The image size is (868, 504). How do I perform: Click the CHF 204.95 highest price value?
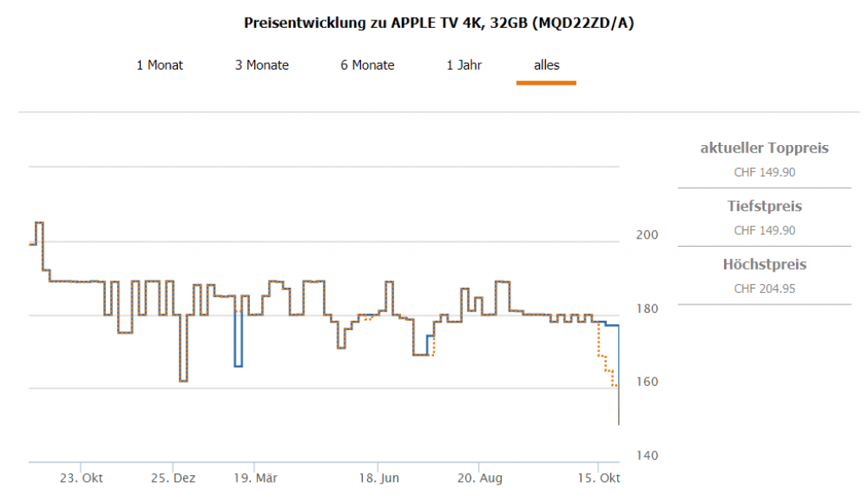pyautogui.click(x=764, y=288)
